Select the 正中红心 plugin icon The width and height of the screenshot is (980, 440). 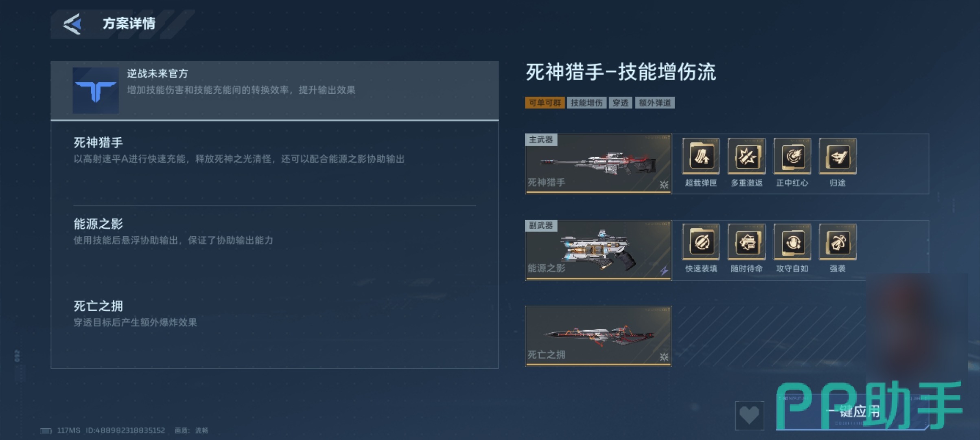792,156
